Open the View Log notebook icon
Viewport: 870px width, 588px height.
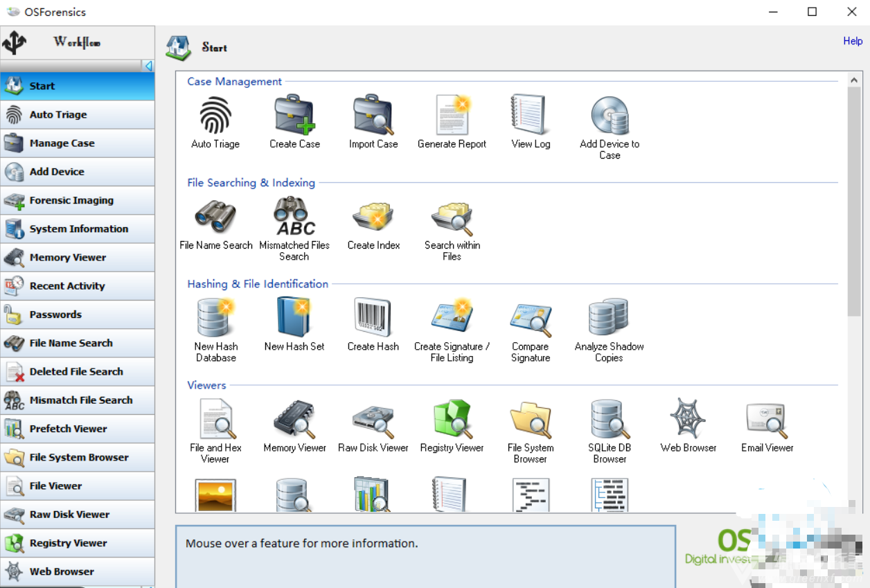point(531,115)
